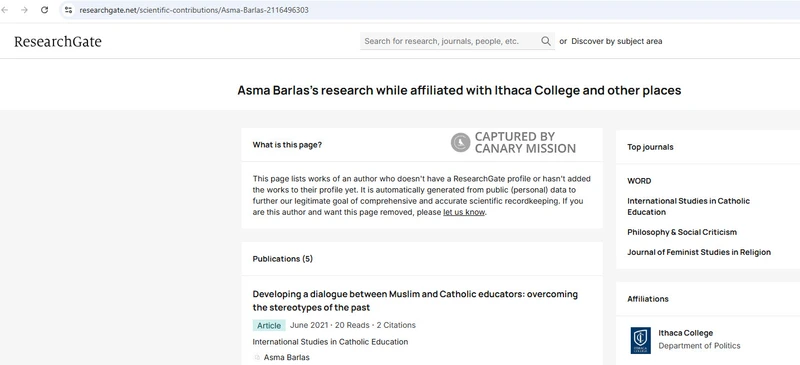
Task: Reload the page with the refresh icon
Action: coord(44,10)
